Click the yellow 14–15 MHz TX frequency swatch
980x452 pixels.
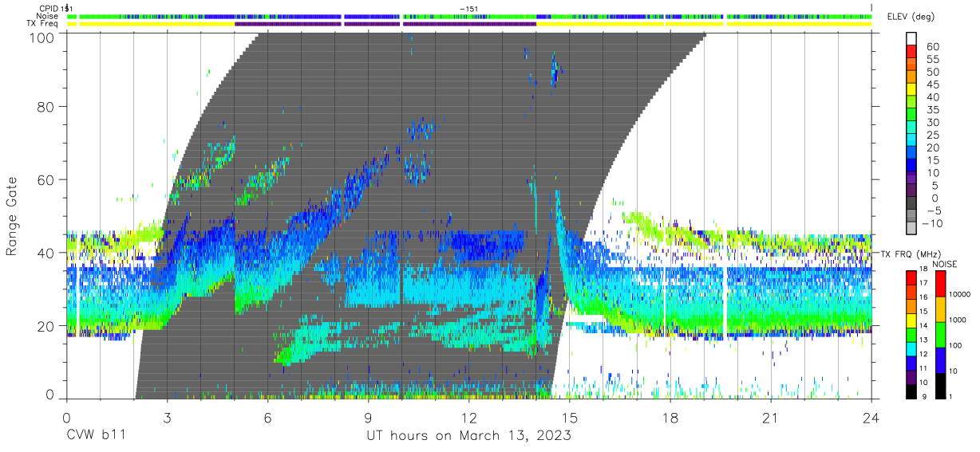tap(911, 320)
